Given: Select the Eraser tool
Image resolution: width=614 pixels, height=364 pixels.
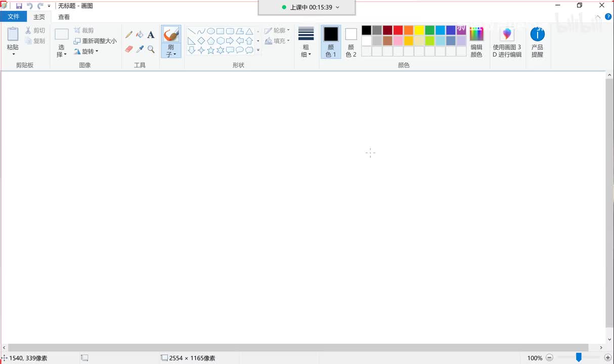Looking at the screenshot, I should 129,49.
